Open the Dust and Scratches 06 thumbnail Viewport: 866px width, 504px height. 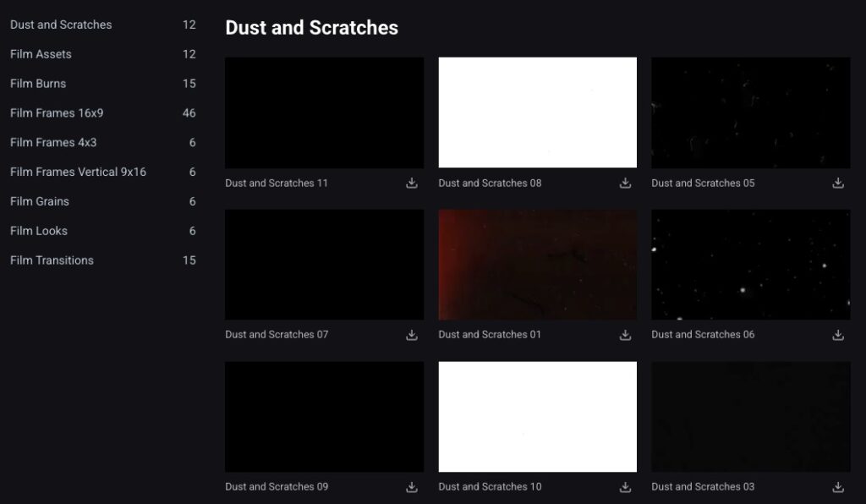coord(750,265)
